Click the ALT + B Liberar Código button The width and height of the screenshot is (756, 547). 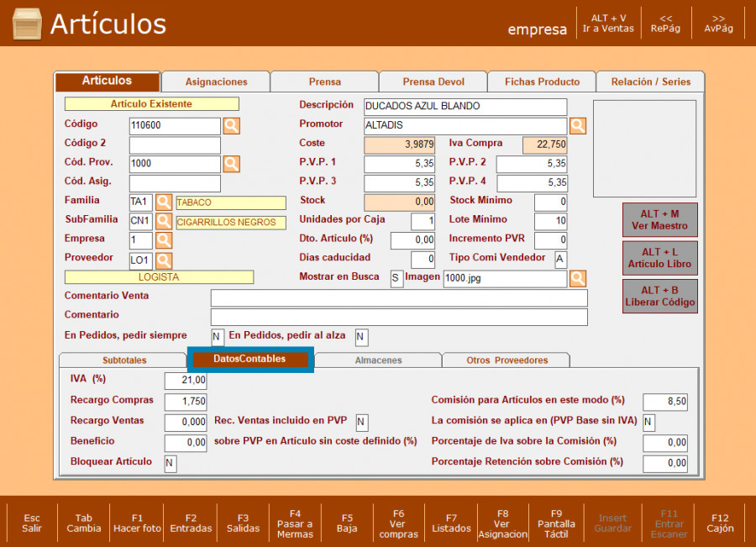click(x=660, y=297)
